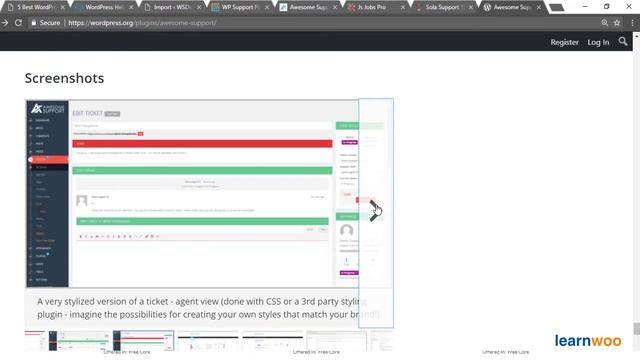
Task: Select the fifth screenshot thumbnail
Action: [337, 341]
